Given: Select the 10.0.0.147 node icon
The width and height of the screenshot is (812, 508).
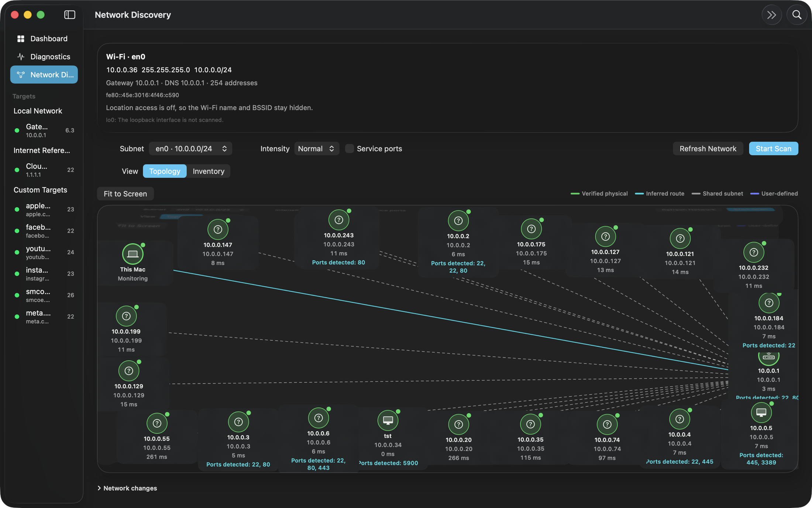Looking at the screenshot, I should (x=218, y=229).
